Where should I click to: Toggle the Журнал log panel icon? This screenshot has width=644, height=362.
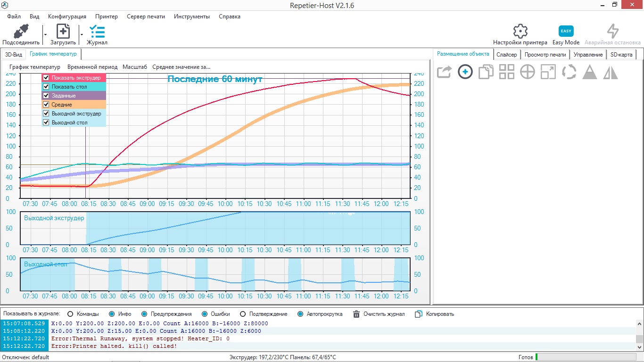[97, 32]
